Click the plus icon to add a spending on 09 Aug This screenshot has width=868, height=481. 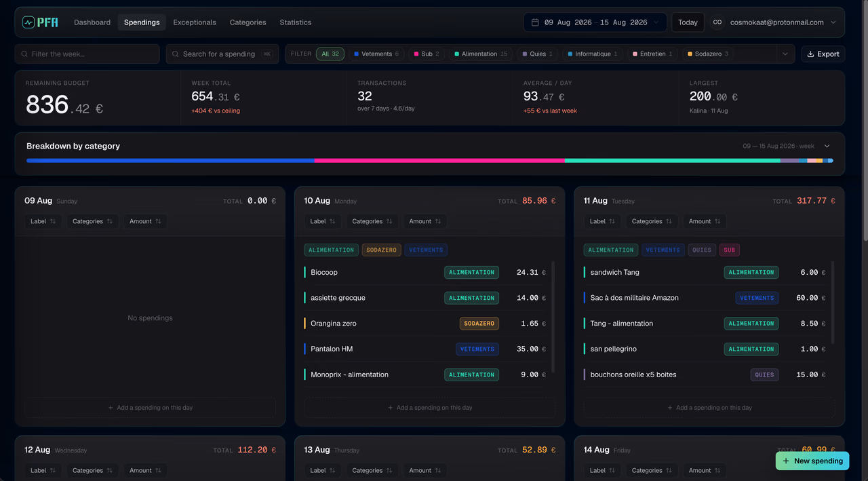[x=111, y=408]
